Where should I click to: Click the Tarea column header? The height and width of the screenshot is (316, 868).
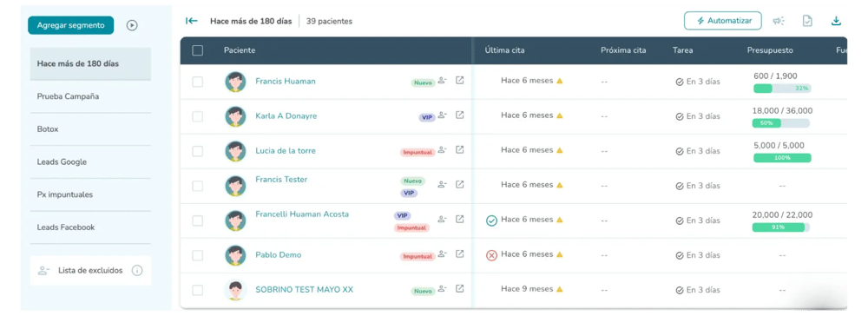pyautogui.click(x=682, y=50)
